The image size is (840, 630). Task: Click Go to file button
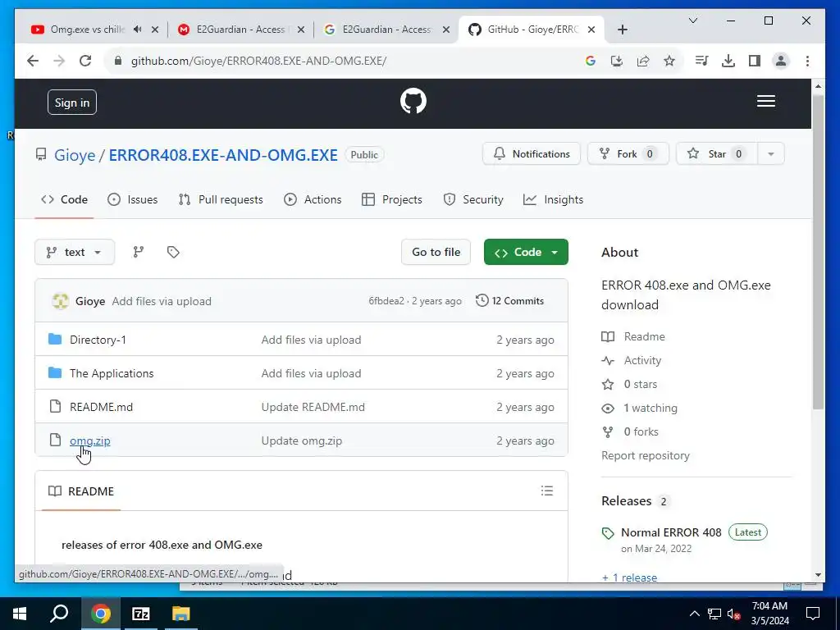(x=436, y=252)
